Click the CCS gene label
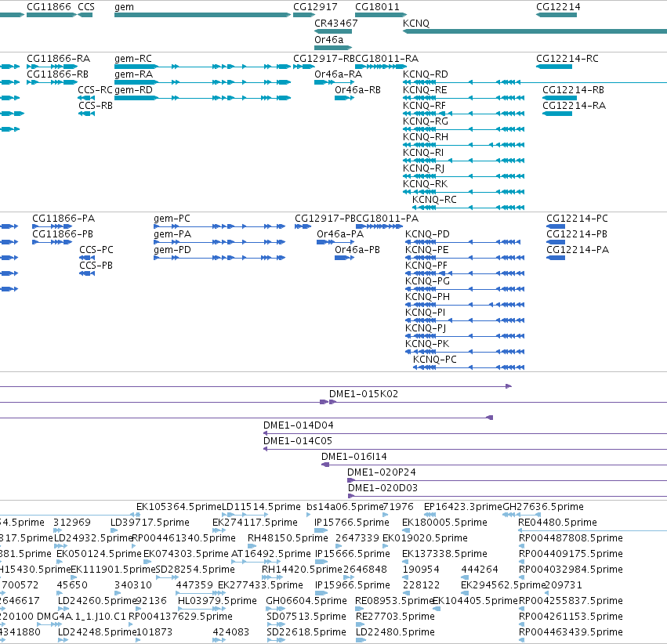Image resolution: width=667 pixels, height=644 pixels. coord(86,7)
